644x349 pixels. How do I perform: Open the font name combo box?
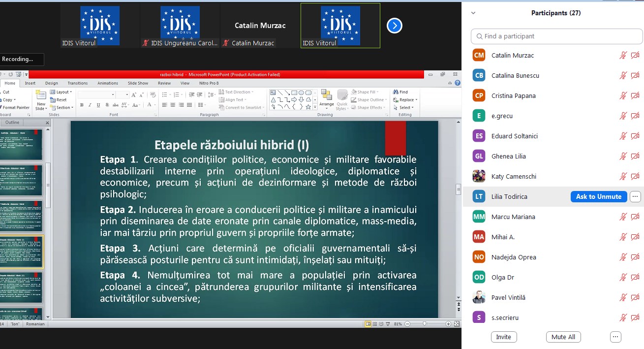96,95
